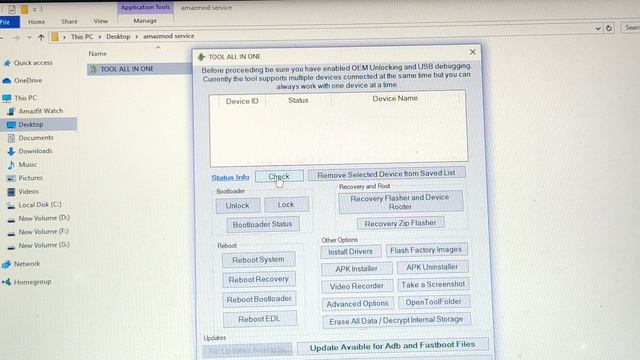
Task: Expand the address bar history dropdown
Action: click(x=598, y=28)
